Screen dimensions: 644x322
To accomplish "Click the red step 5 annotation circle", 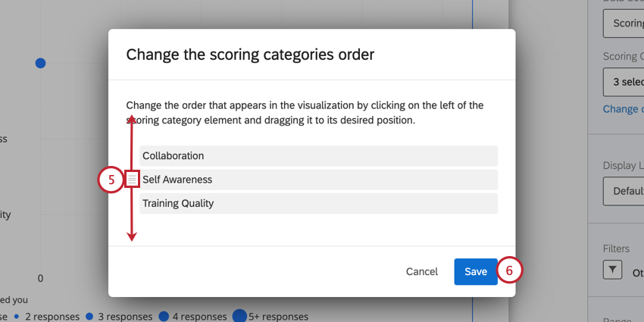I will pyautogui.click(x=111, y=180).
